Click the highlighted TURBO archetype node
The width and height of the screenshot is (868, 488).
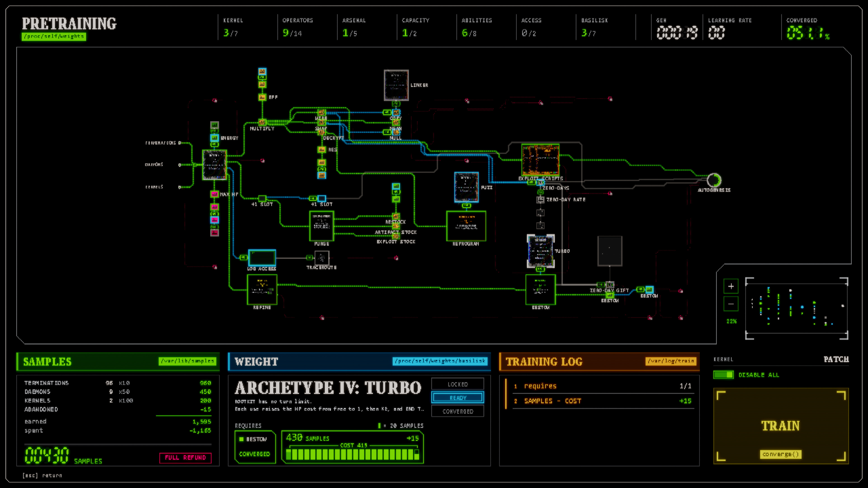coord(540,251)
